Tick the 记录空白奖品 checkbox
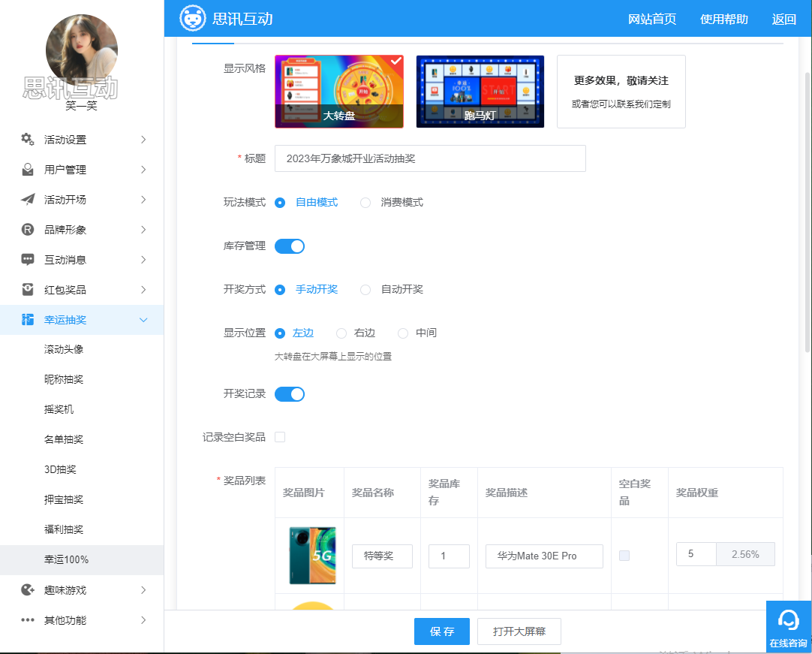812x654 pixels. pos(280,437)
